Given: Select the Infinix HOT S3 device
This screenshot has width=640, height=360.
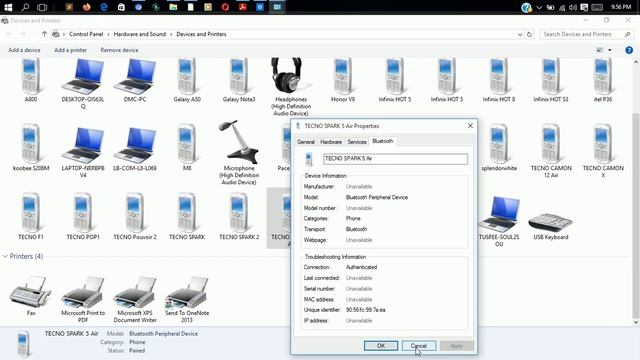Looking at the screenshot, I should pos(551,80).
